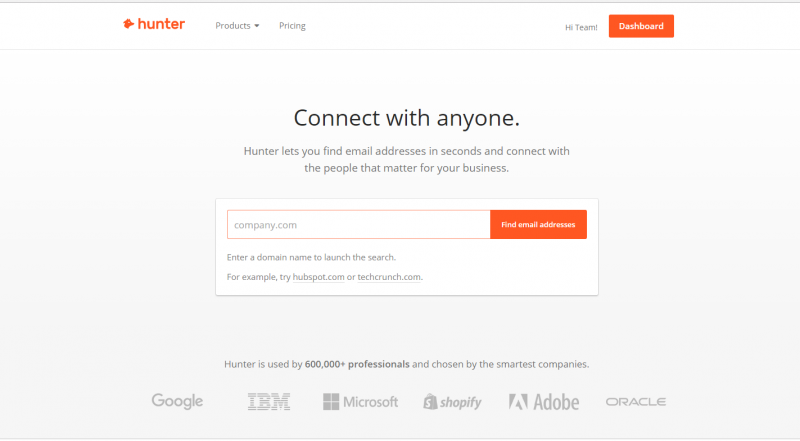Image resolution: width=800 pixels, height=441 pixels.
Task: Click the Microsoft logo
Action: (x=360, y=402)
